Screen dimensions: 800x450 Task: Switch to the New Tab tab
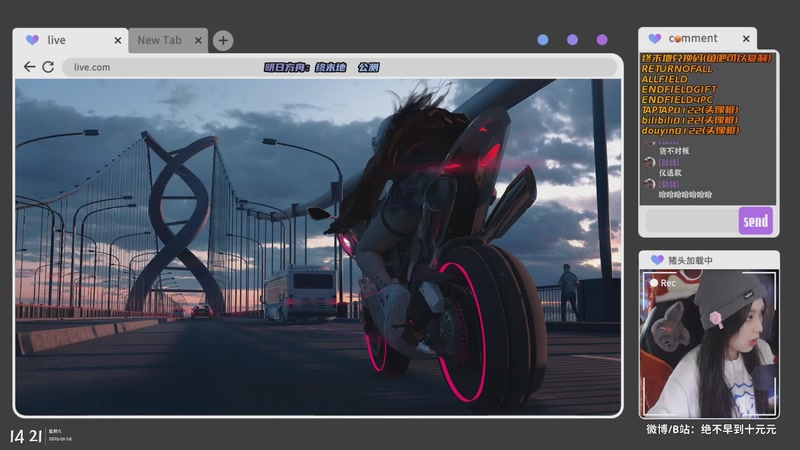click(x=168, y=40)
